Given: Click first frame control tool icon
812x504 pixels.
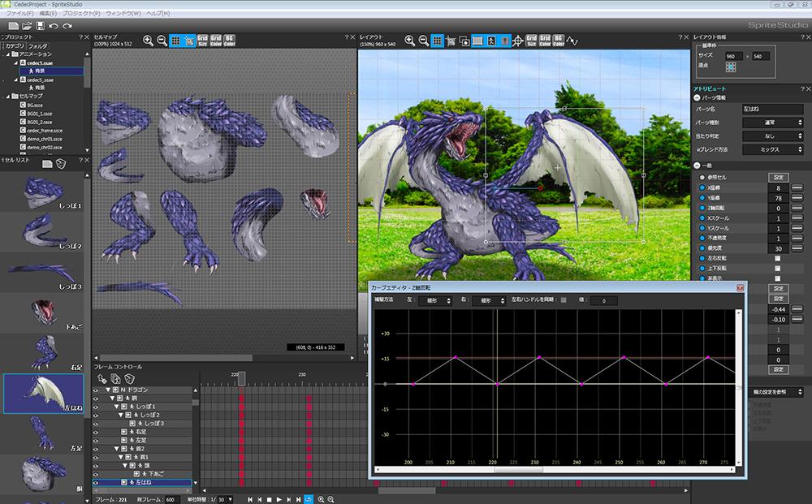Looking at the screenshot, I should [x=102, y=379].
